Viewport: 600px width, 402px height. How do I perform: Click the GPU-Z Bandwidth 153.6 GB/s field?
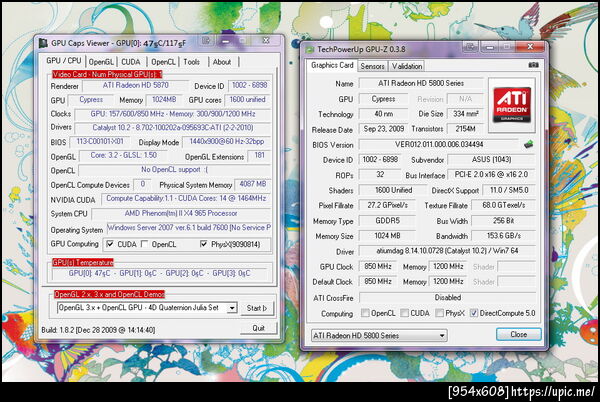[x=504, y=236]
